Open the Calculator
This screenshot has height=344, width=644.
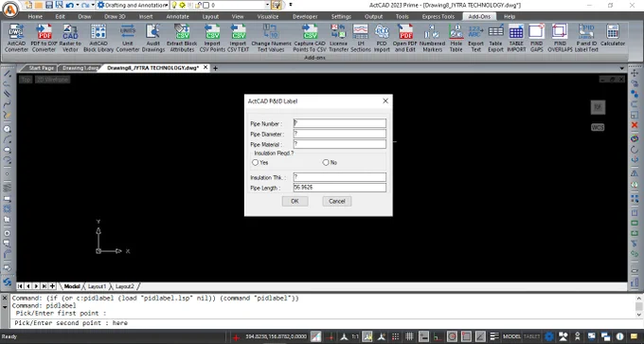point(613,35)
